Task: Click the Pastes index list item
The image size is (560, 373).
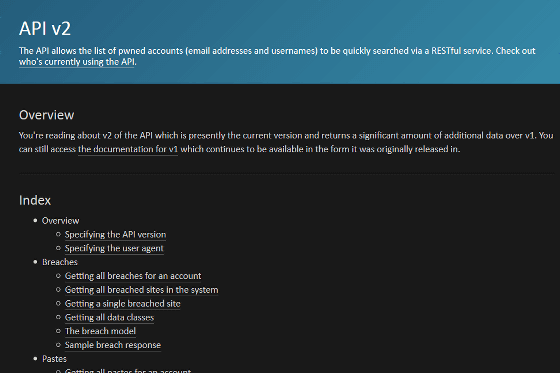Action: [54, 359]
